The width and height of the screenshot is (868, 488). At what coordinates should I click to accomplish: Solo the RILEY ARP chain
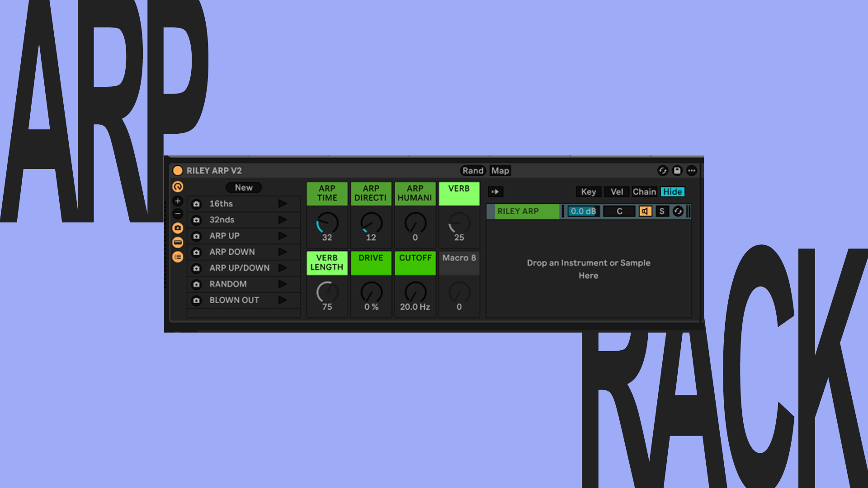(x=662, y=211)
